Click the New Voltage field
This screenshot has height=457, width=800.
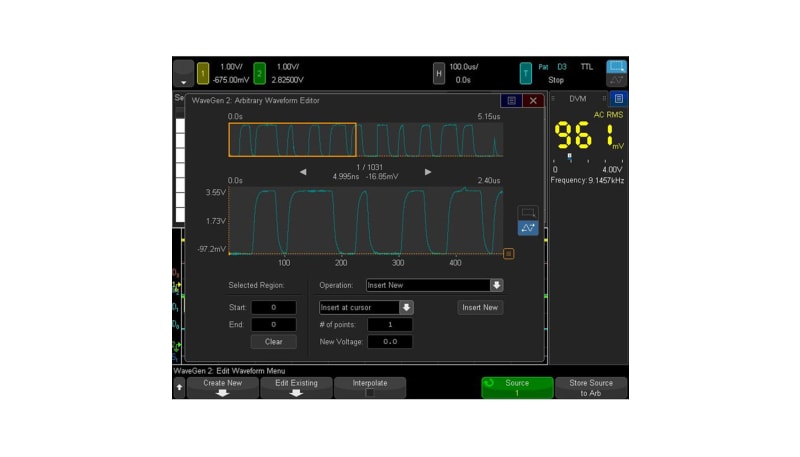(x=390, y=342)
